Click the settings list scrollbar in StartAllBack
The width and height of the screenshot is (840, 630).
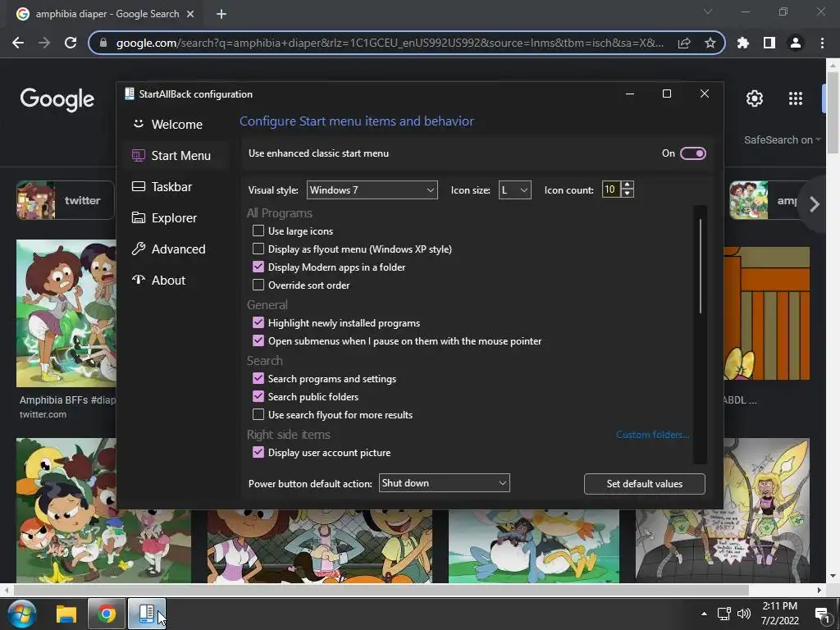click(701, 265)
